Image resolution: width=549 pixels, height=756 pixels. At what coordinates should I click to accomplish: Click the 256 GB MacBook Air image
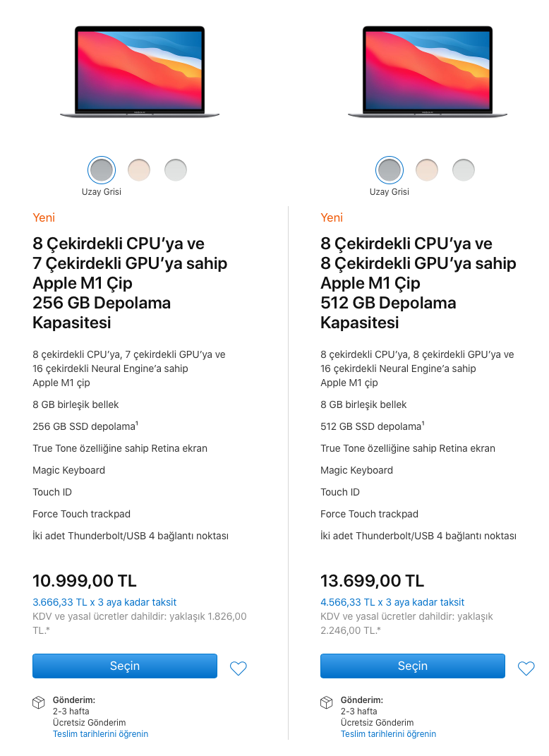(140, 71)
